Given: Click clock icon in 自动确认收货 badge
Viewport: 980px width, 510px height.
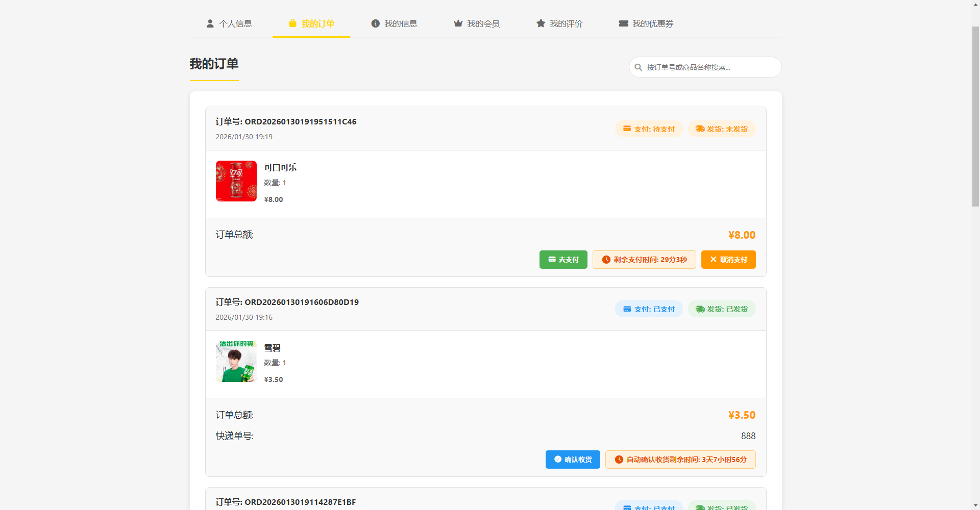Looking at the screenshot, I should click(619, 460).
